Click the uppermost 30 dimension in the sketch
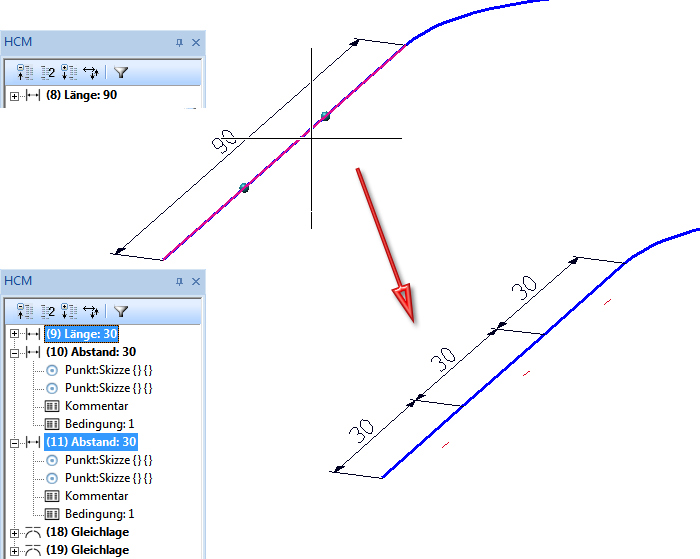 coord(524,287)
